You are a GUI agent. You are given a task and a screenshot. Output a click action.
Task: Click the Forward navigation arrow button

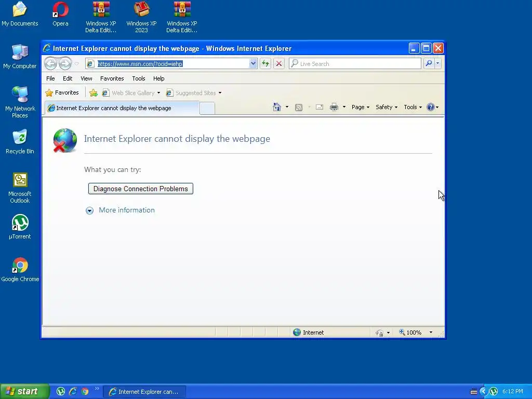pyautogui.click(x=65, y=63)
